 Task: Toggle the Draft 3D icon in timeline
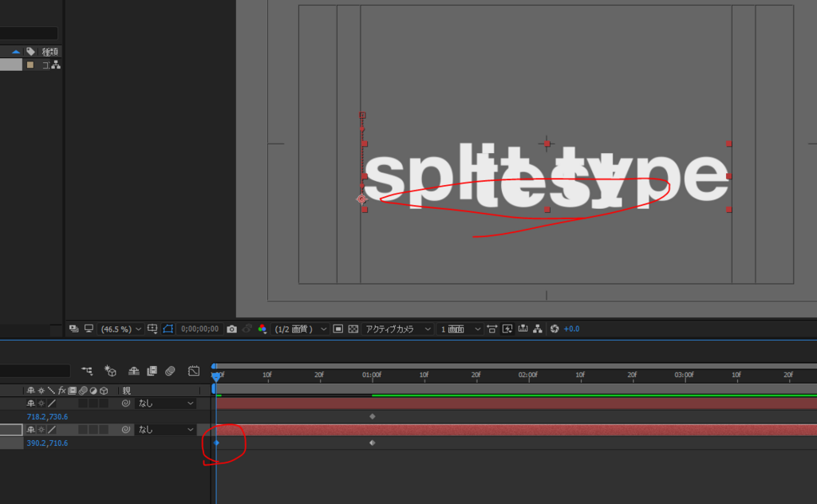coord(110,371)
